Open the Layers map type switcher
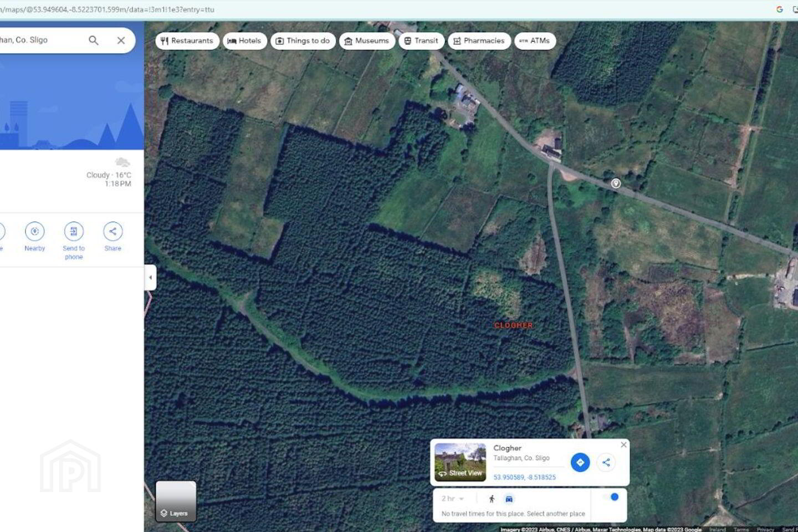 click(176, 501)
